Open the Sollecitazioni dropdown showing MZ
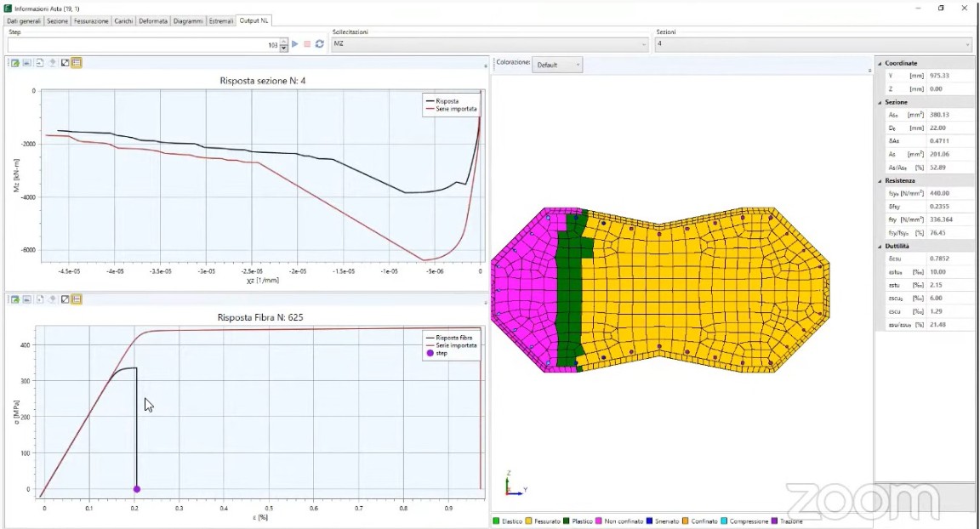980x529 pixels. pos(489,44)
